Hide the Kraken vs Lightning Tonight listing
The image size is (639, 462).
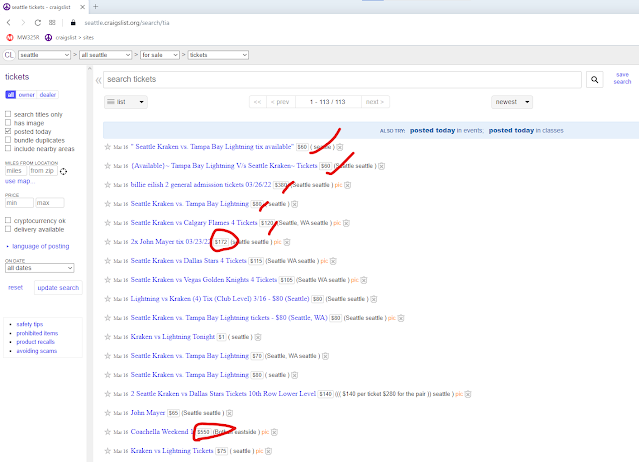[x=258, y=337]
